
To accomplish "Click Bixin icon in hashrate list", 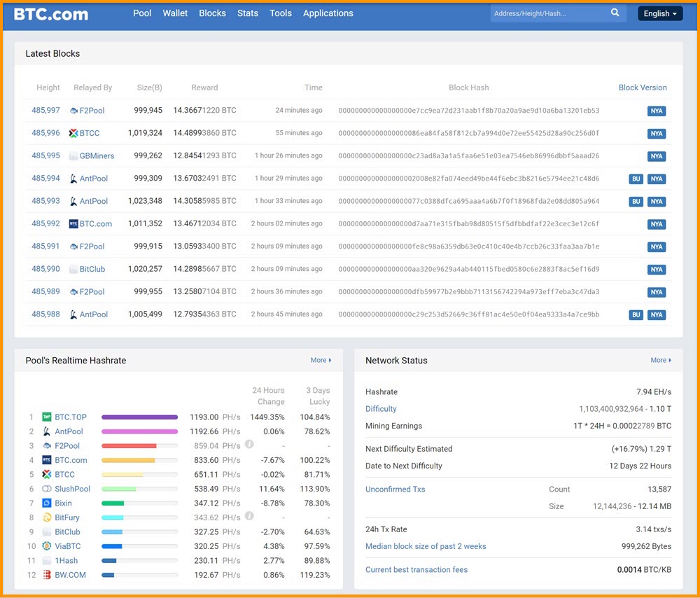I will [x=47, y=503].
